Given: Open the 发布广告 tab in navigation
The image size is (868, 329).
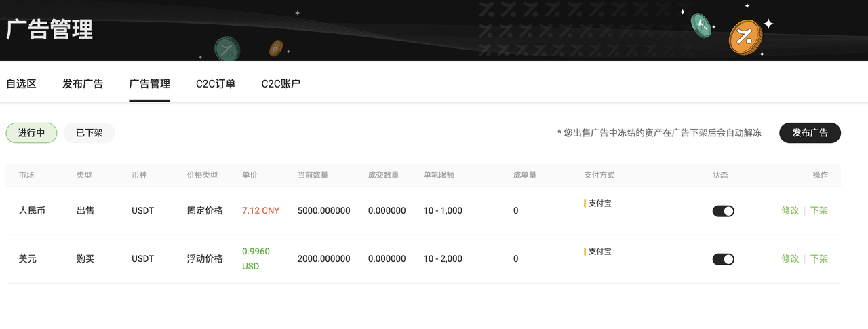Looking at the screenshot, I should (83, 84).
